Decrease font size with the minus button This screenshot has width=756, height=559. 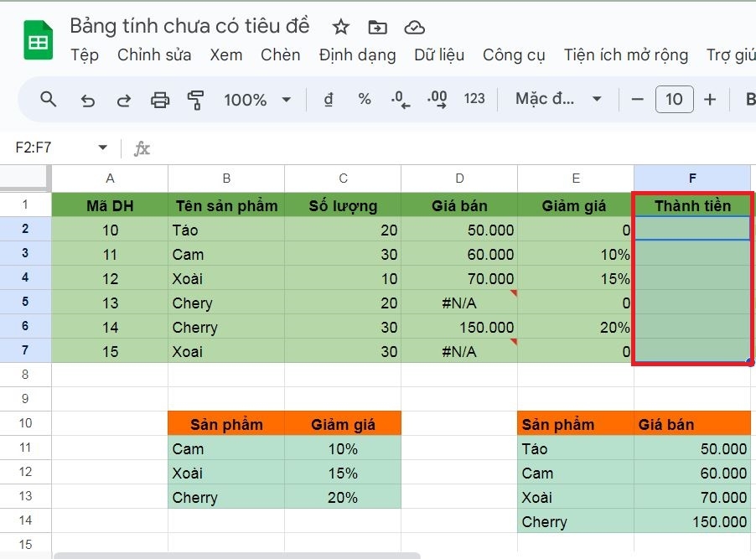[x=637, y=100]
